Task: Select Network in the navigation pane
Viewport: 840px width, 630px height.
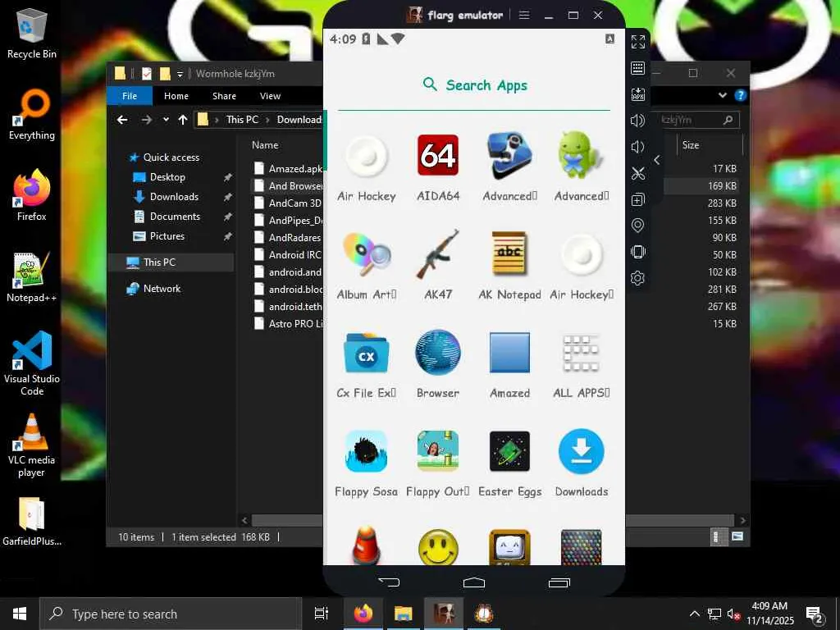Action: [162, 288]
